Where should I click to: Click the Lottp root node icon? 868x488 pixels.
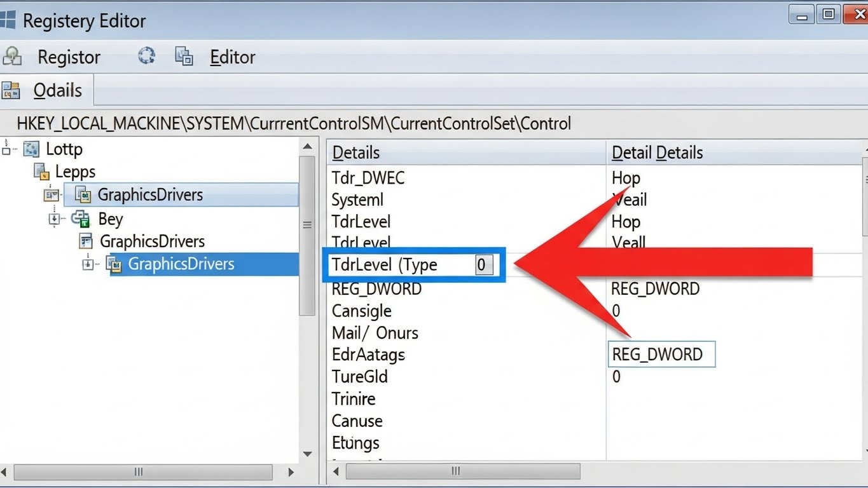click(31, 149)
